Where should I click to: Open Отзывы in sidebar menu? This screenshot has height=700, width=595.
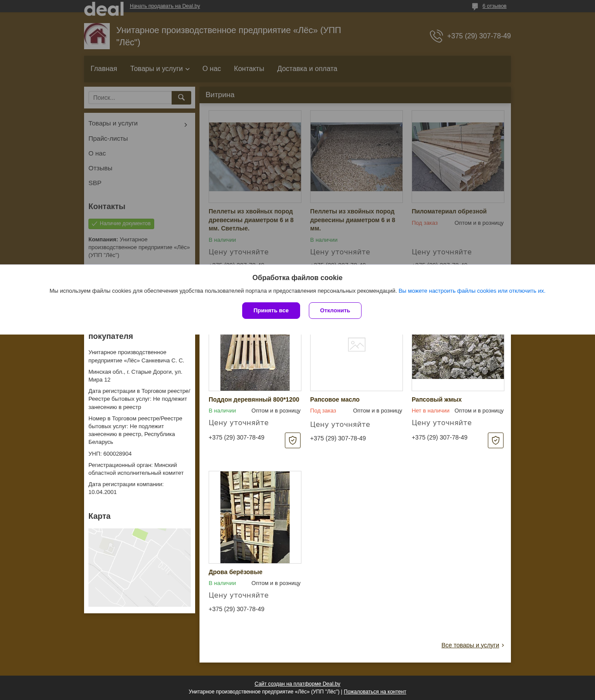[100, 168]
